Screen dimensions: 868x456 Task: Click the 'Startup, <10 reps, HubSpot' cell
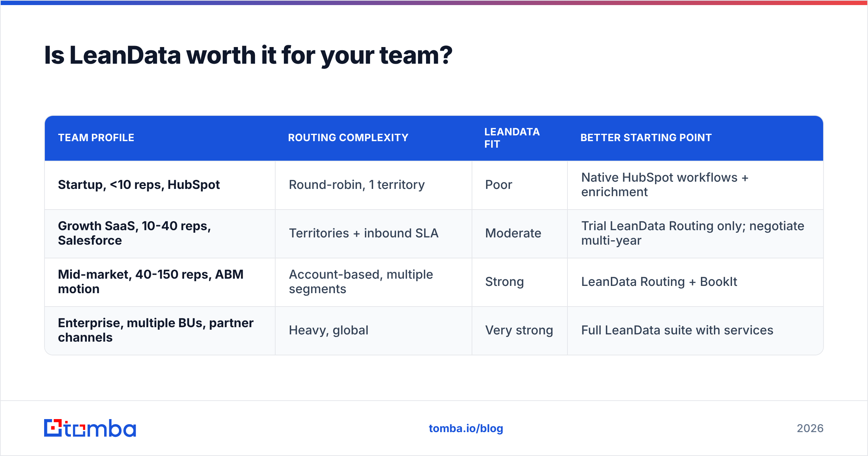[160, 185]
